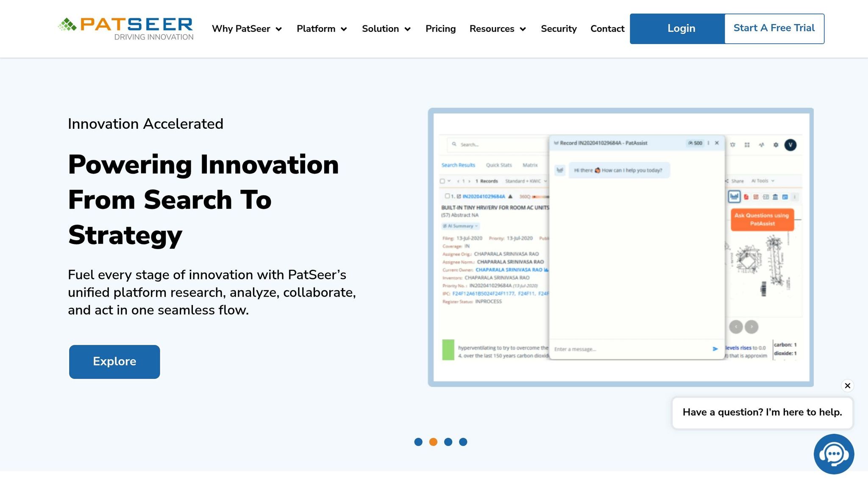Viewport: 868px width, 488px height.
Task: Open the Security page
Action: coord(559,29)
